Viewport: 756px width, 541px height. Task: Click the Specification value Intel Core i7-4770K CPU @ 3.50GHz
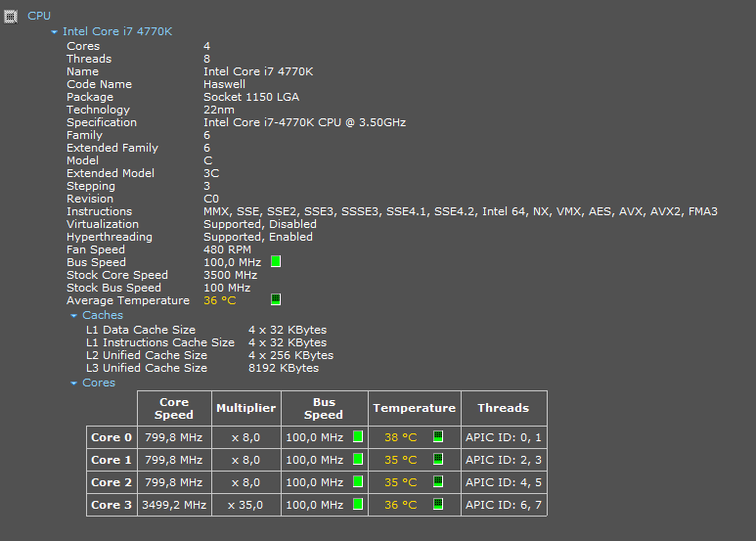(x=305, y=122)
